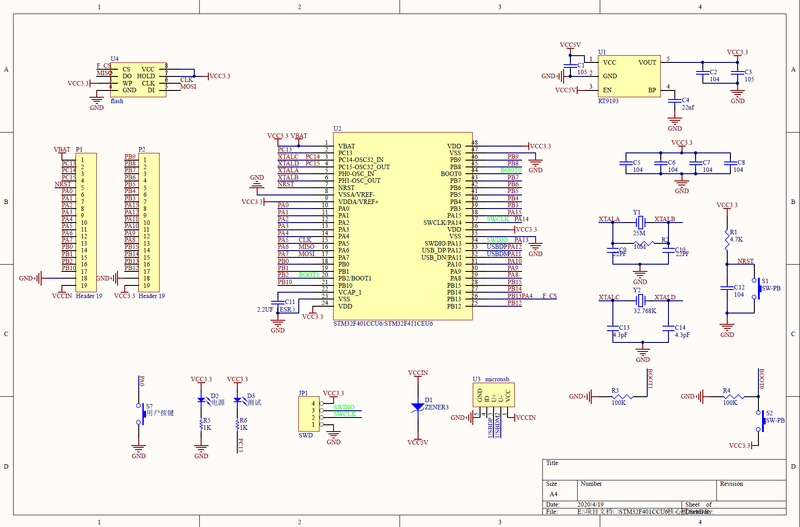Select the P2 Header 19 connector body

point(148,222)
